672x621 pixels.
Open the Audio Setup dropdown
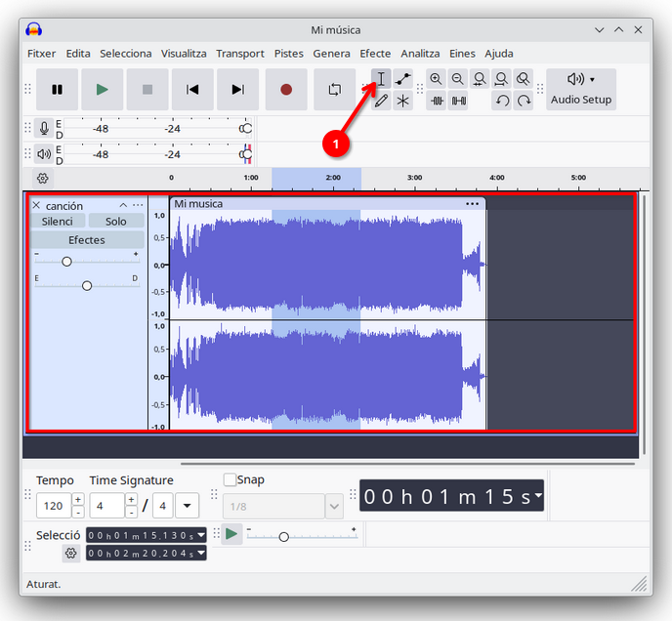(x=581, y=89)
